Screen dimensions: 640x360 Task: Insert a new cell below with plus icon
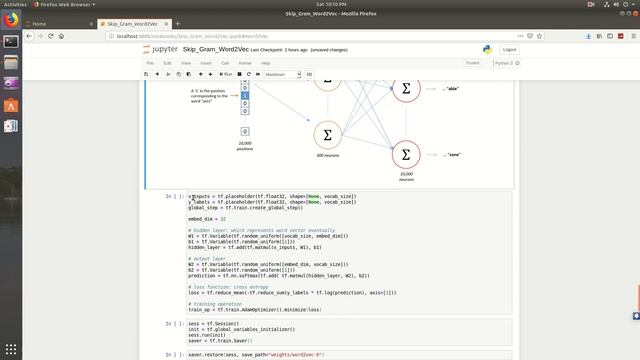pos(157,74)
